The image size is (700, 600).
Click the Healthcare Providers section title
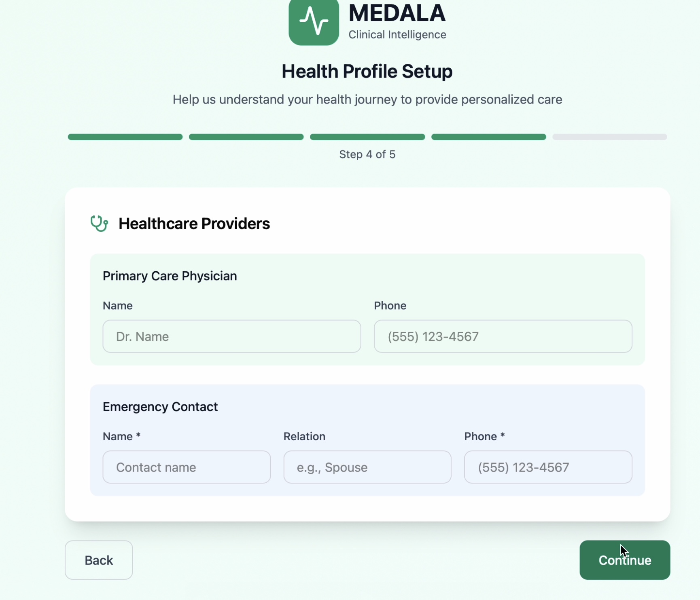[194, 224]
